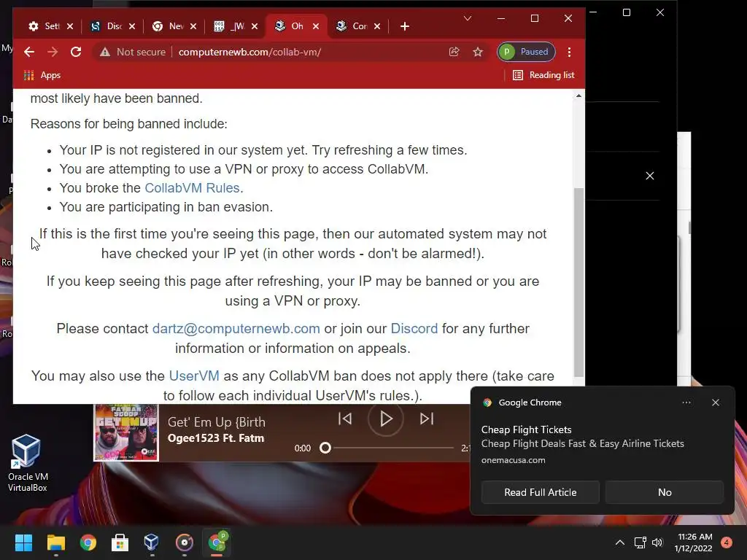Open VirtualBox from the taskbar
This screenshot has height=560, width=747.
click(x=152, y=542)
